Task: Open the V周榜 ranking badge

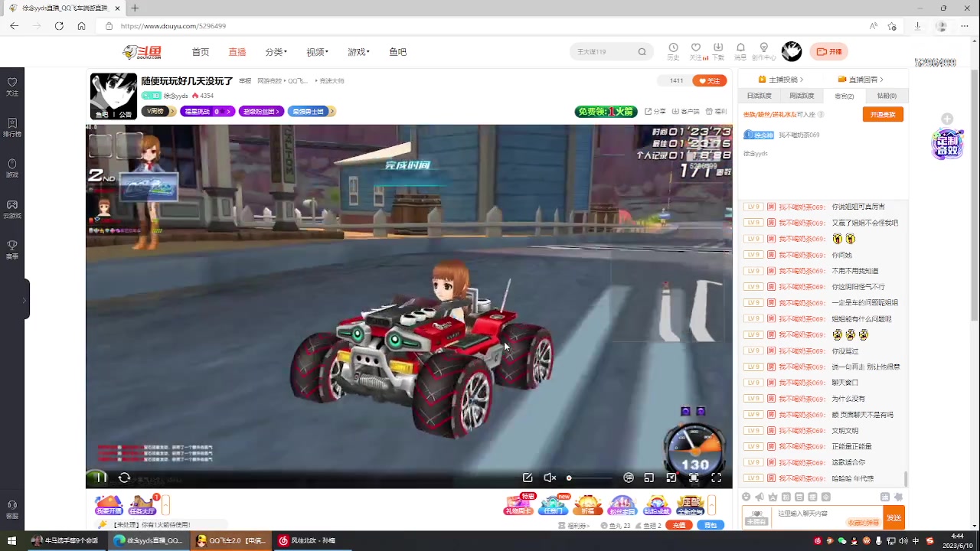Action: click(158, 112)
